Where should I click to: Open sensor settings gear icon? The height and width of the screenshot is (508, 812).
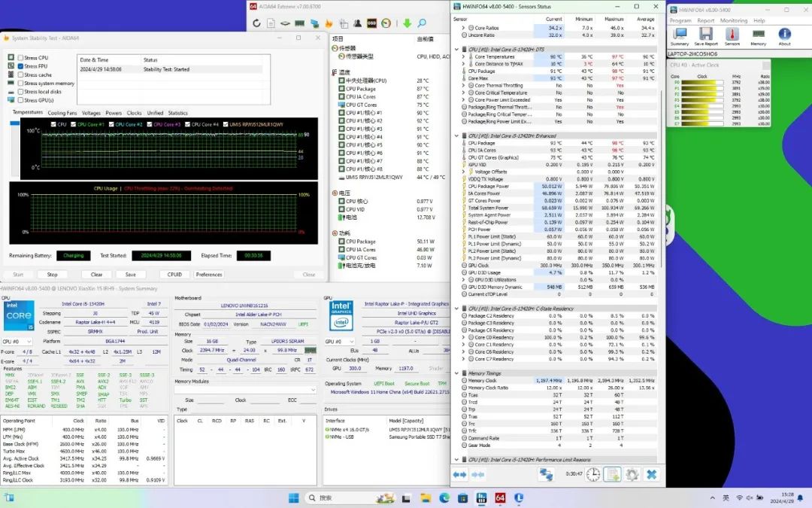tap(632, 474)
